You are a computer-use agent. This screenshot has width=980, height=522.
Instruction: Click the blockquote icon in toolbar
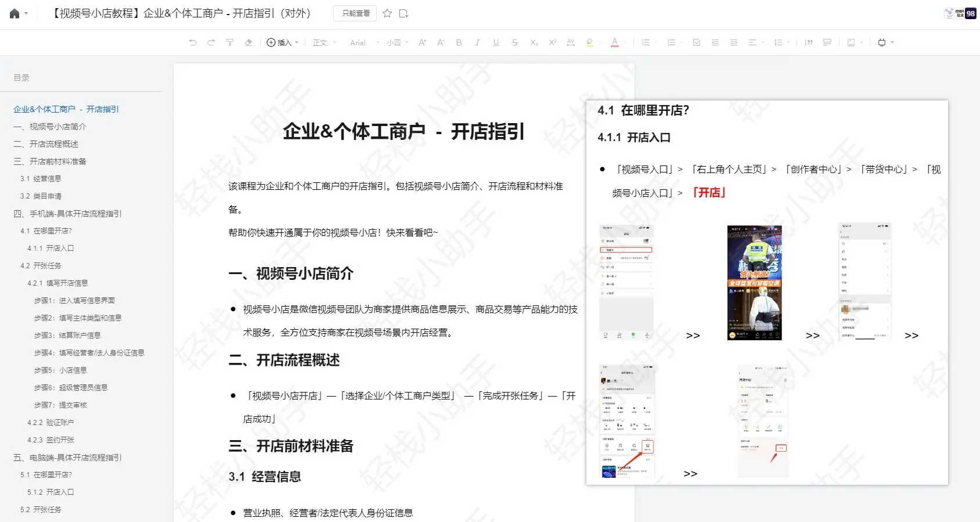click(809, 42)
